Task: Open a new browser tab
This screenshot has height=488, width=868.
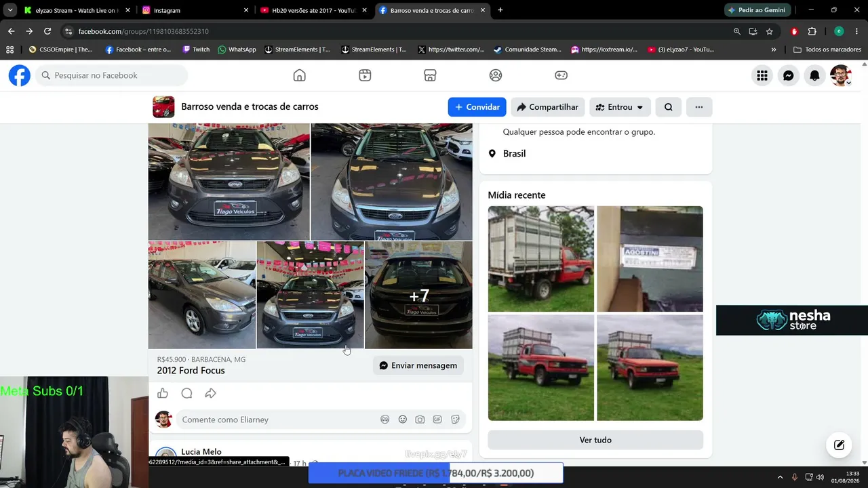Action: 500,10
